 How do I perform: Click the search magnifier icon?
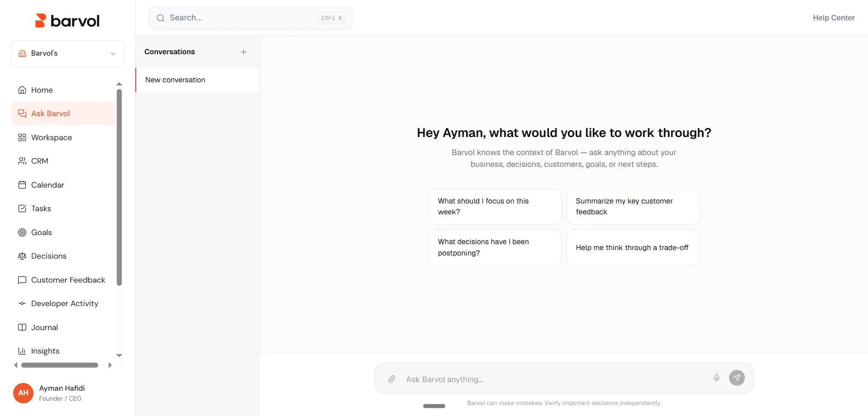pos(161,18)
